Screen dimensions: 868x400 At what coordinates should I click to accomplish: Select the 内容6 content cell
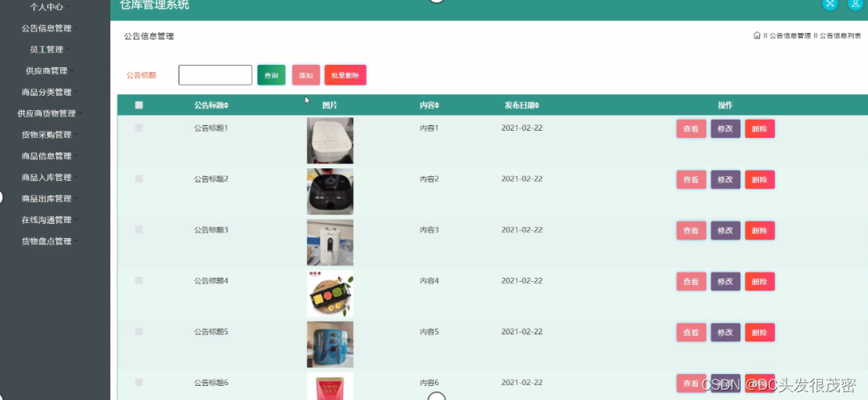click(x=429, y=383)
